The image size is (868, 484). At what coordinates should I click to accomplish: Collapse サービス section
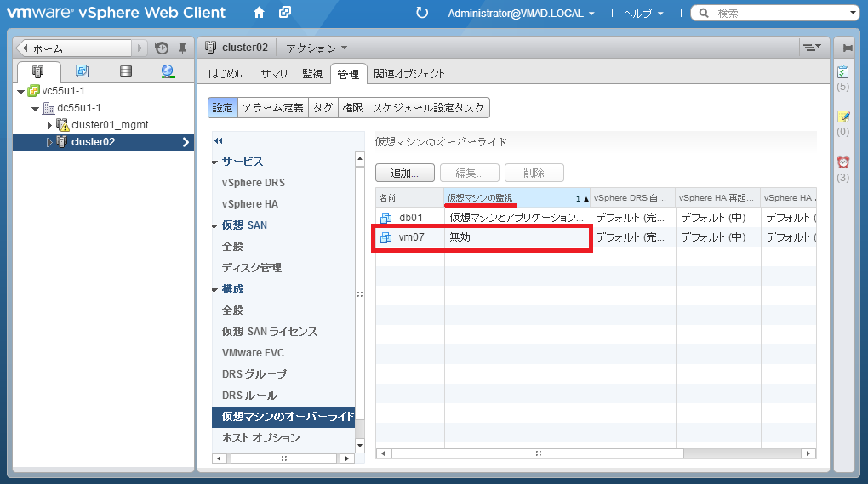pos(214,162)
